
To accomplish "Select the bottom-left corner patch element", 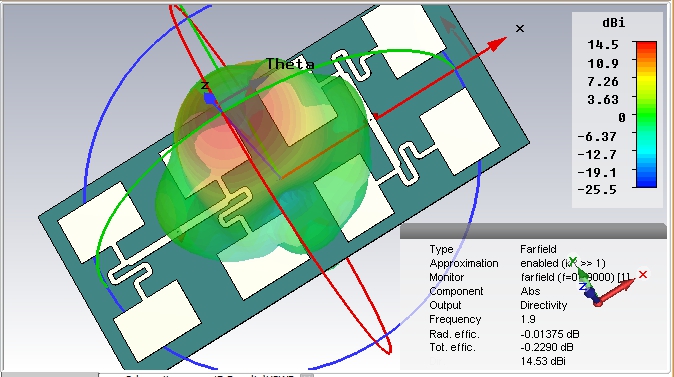I will click(157, 321).
